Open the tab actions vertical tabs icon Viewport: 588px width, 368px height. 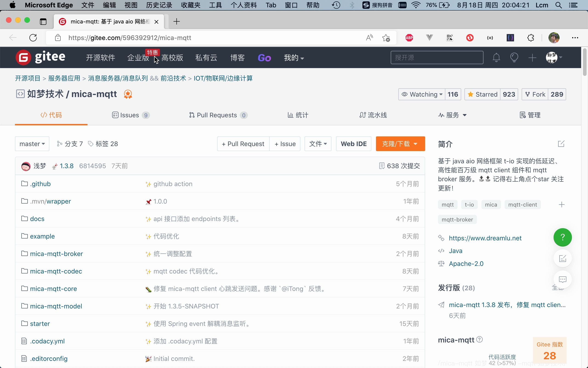43,22
